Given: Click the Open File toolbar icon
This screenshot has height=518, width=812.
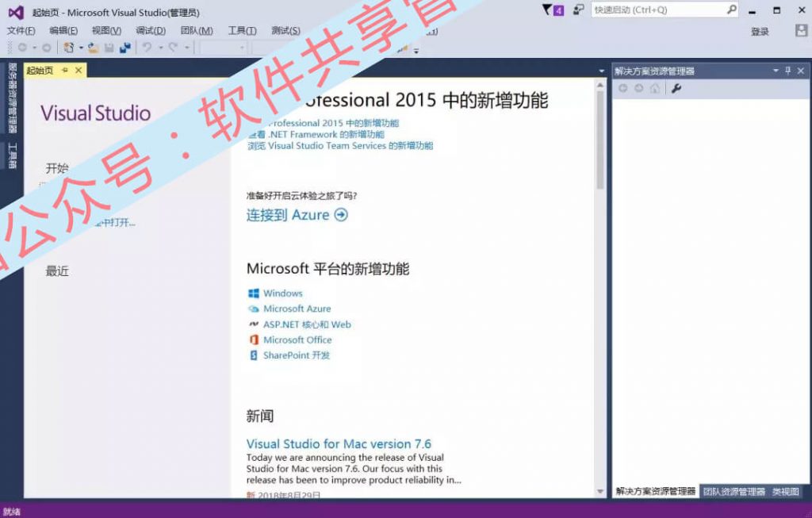Looking at the screenshot, I should coord(94,48).
